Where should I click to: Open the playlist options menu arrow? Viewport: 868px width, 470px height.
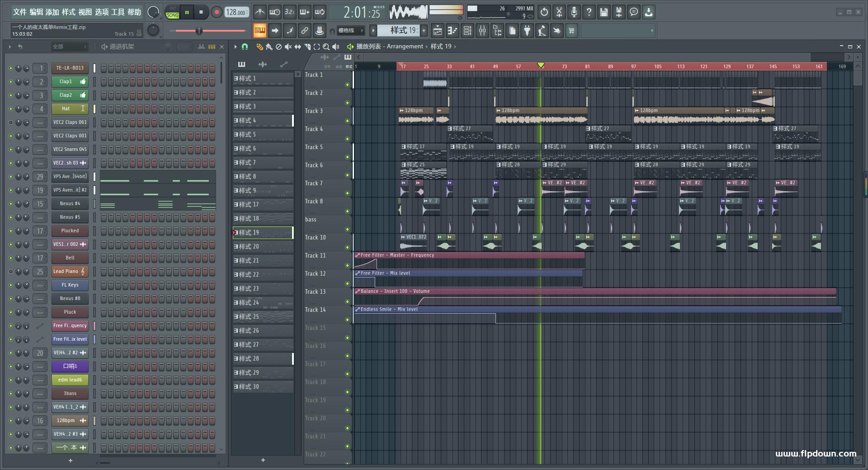236,47
